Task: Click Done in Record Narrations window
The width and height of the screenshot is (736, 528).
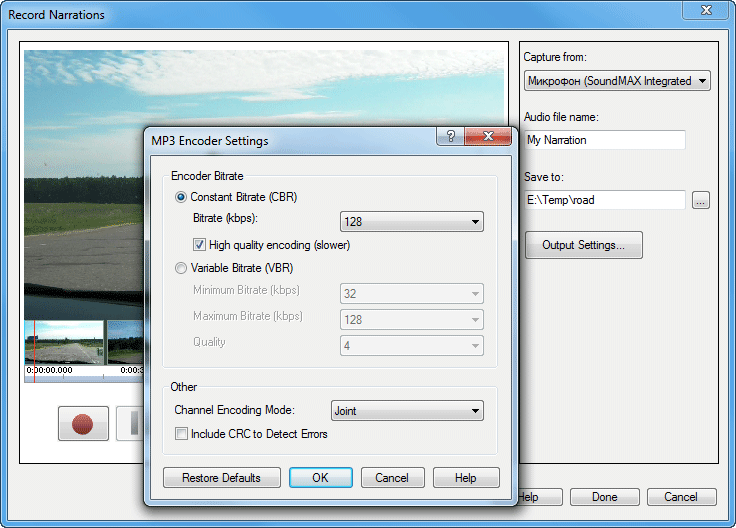Action: (x=605, y=497)
